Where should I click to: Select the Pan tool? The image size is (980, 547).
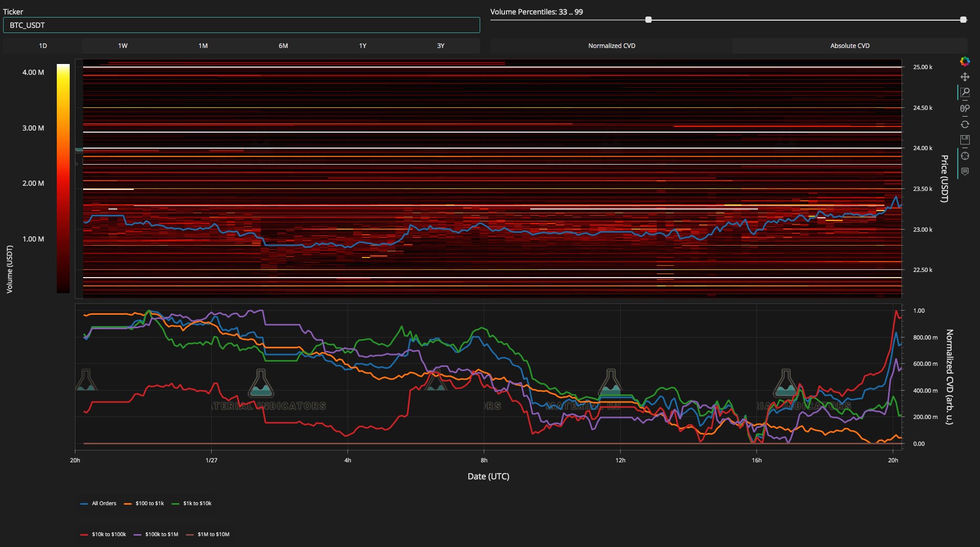pos(965,77)
